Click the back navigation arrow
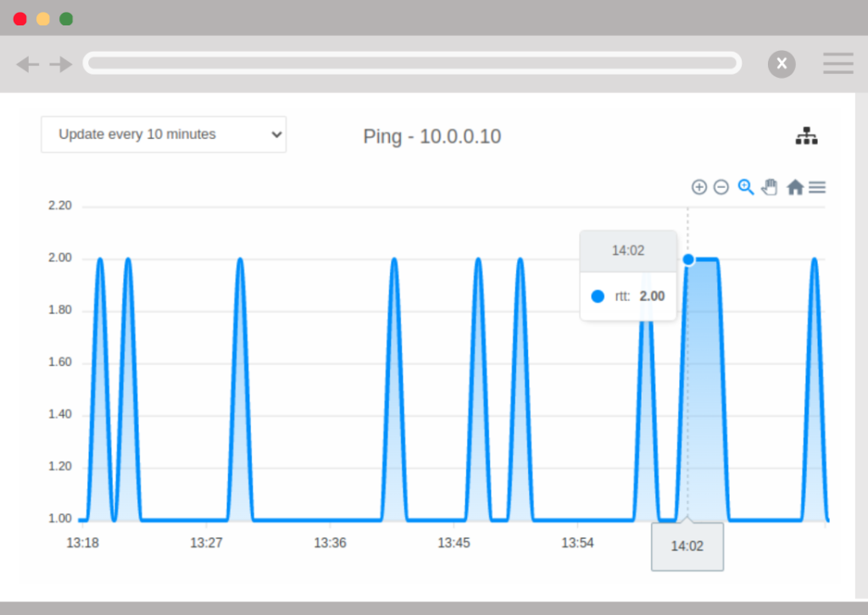Viewport: 868px width, 615px height. tap(26, 64)
